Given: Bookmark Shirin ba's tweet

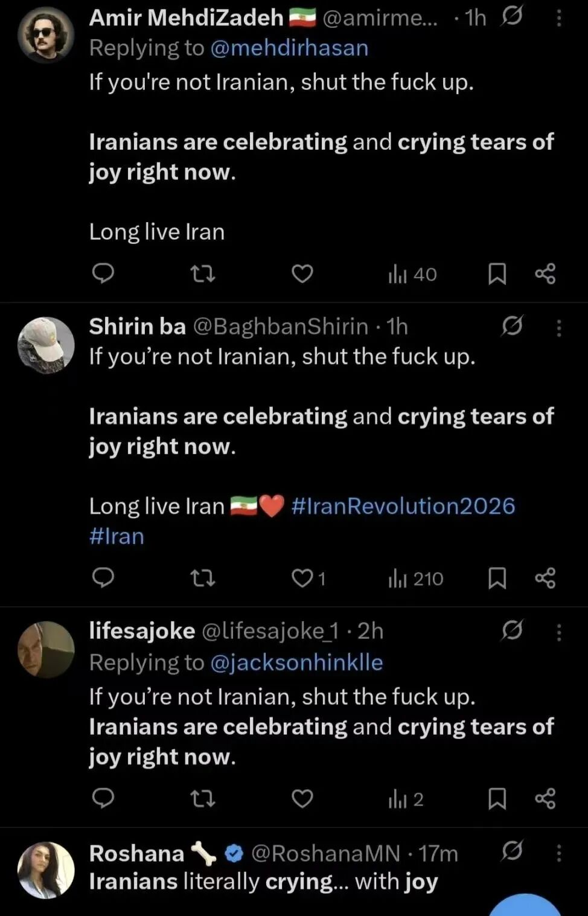Looking at the screenshot, I should tap(497, 578).
